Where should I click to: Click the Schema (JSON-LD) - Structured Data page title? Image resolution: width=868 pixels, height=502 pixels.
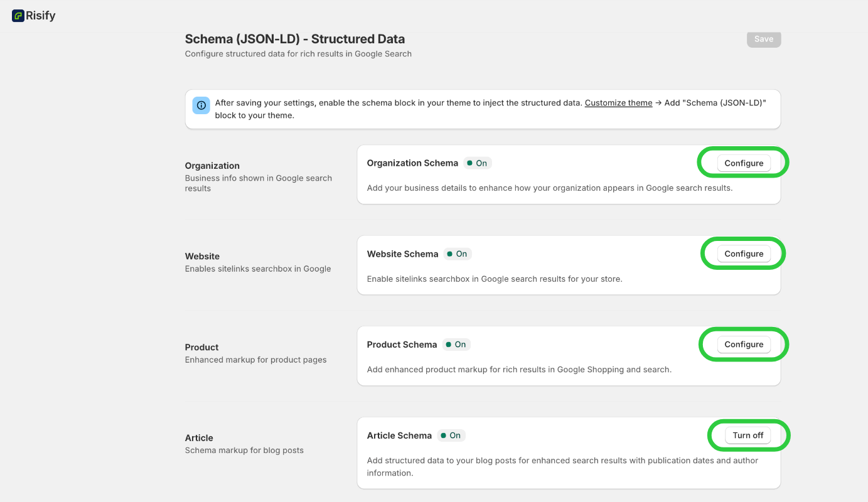point(294,39)
